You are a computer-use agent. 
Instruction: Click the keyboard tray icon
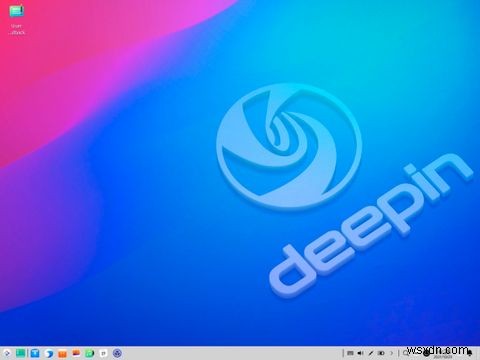pos(350,353)
